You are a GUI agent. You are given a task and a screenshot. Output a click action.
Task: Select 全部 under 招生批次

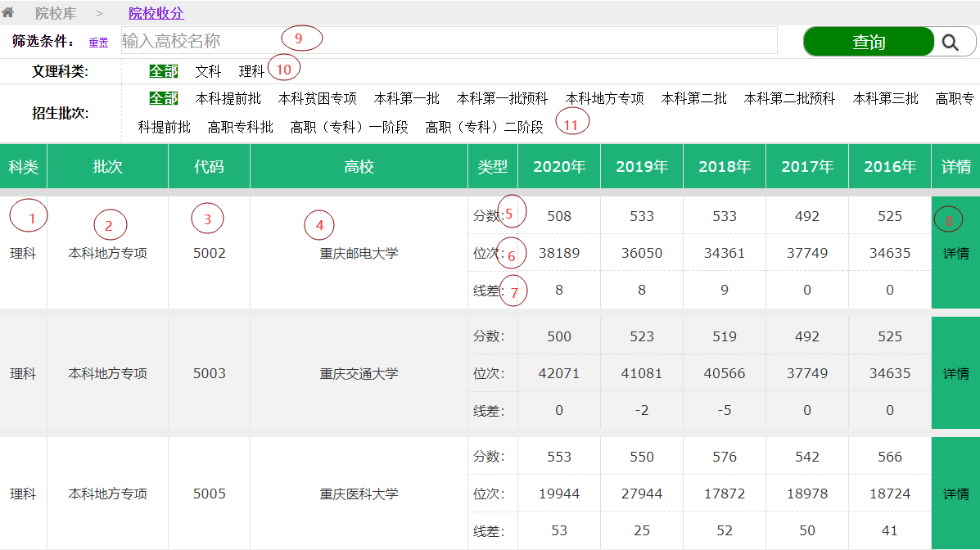point(163,98)
